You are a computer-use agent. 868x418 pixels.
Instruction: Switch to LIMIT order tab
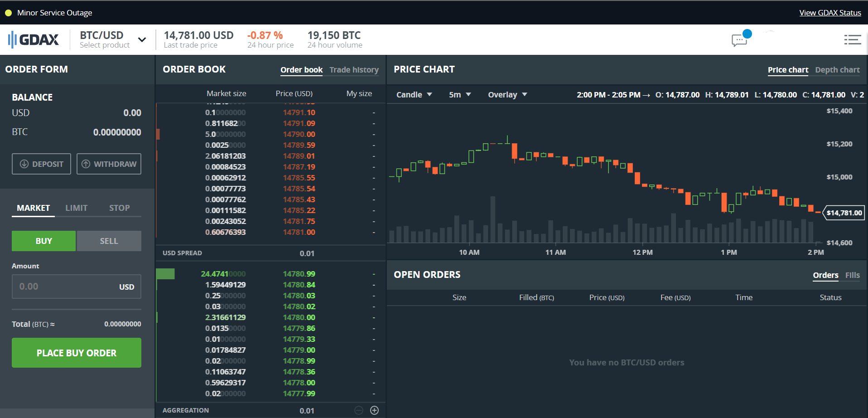(76, 208)
